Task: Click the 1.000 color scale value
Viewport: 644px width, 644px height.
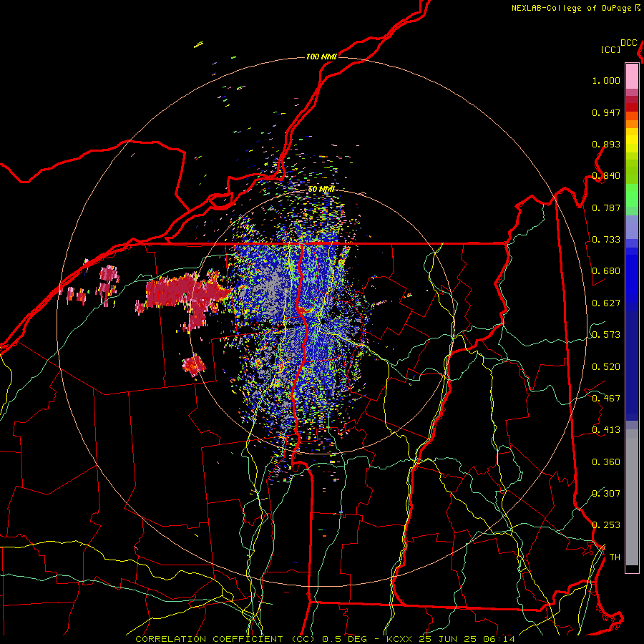Action: pyautogui.click(x=606, y=80)
